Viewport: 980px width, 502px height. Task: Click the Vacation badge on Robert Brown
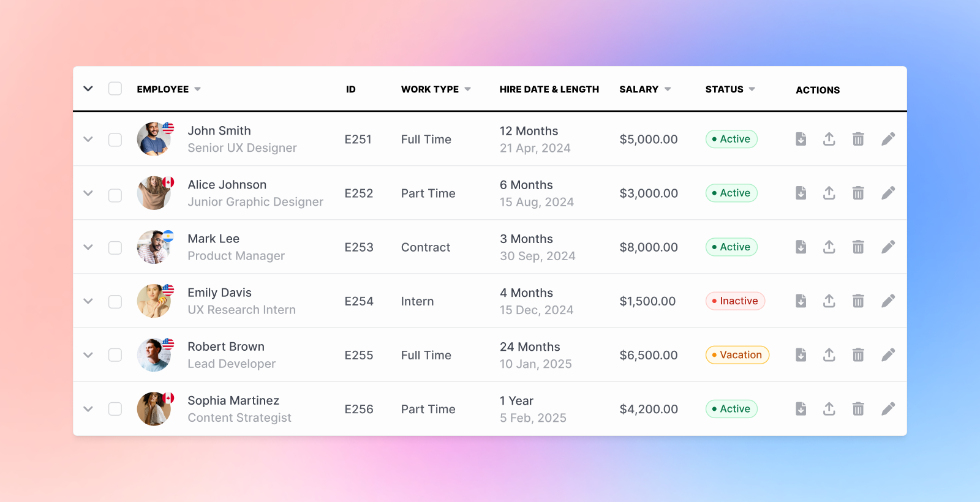point(737,354)
